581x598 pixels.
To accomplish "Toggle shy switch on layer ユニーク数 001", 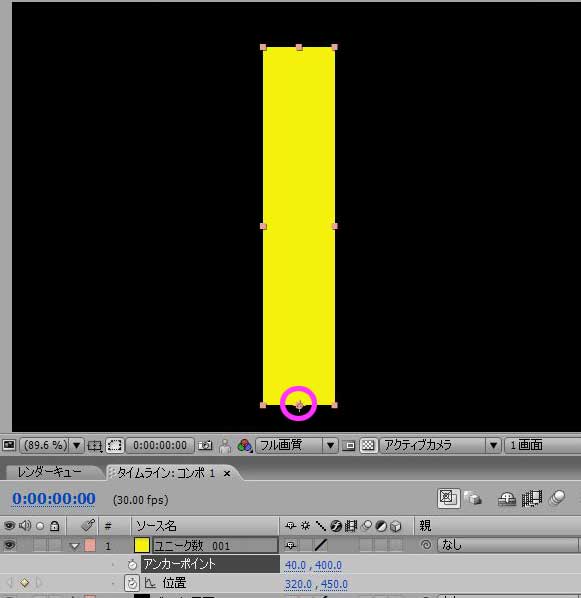I will [x=291, y=545].
